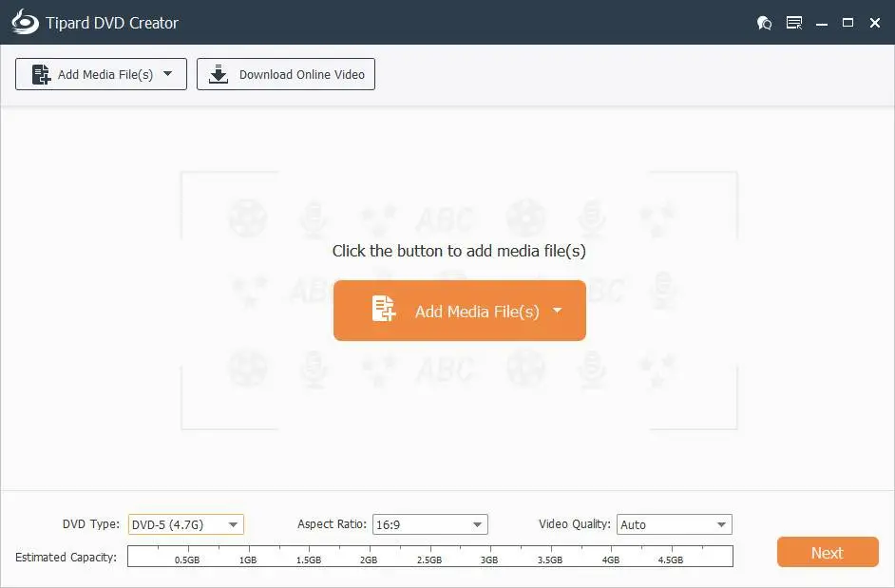The height and width of the screenshot is (588, 895).
Task: Minimize the Tipard DVD Creator window
Action: [x=822, y=24]
